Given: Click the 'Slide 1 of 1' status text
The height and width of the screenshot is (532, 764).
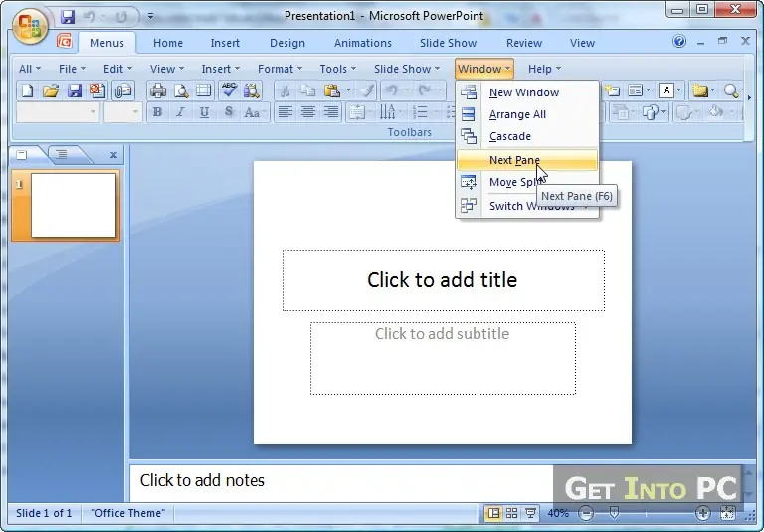Looking at the screenshot, I should pos(44,513).
